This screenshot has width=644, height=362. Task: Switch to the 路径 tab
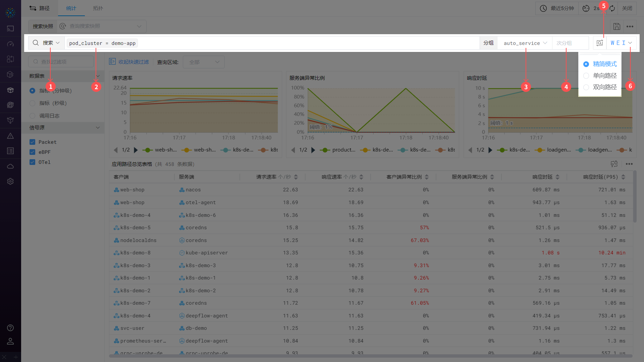[40, 8]
